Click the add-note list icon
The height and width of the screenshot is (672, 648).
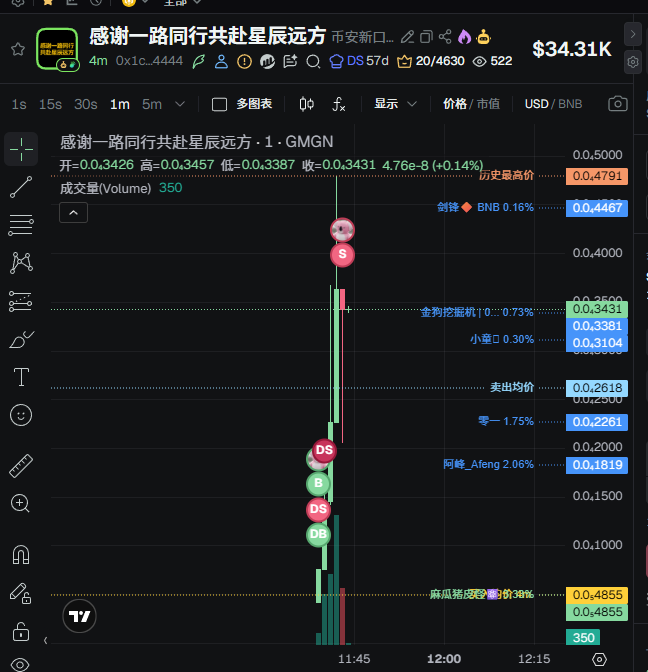tap(290, 61)
